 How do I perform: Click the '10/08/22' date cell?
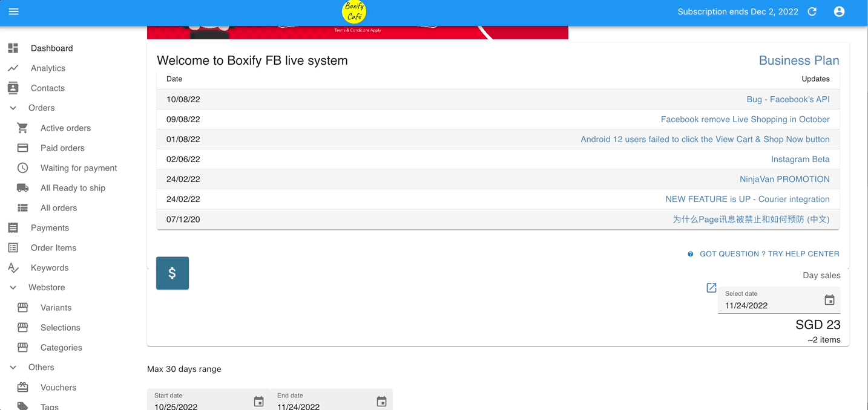(183, 99)
